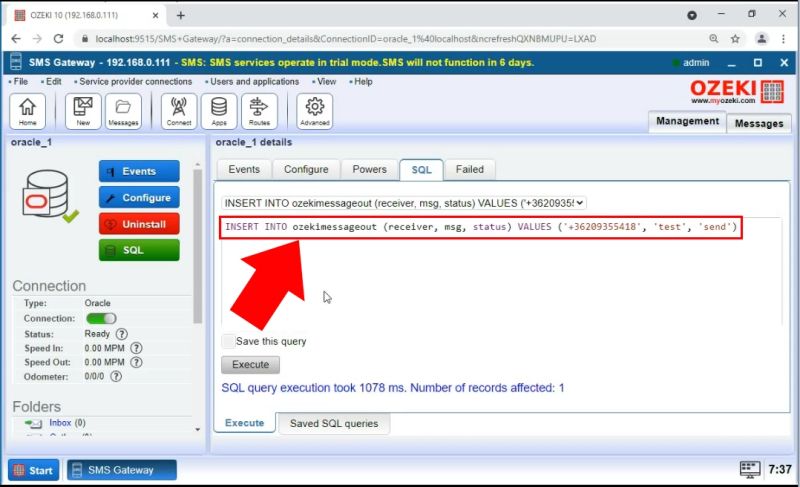Switch to the Messages tab at top right
This screenshot has width=800, height=487.
759,123
